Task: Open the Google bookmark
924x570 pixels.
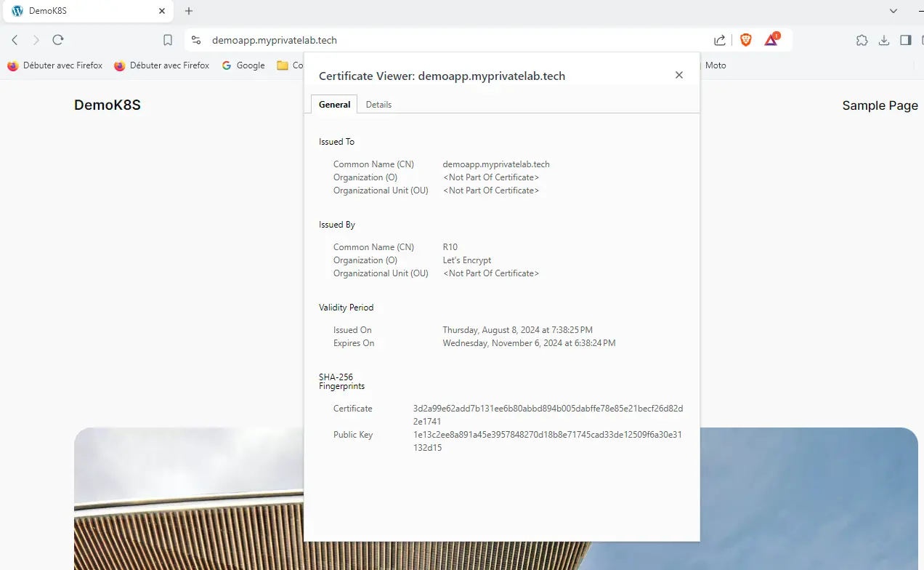Action: 243,65
